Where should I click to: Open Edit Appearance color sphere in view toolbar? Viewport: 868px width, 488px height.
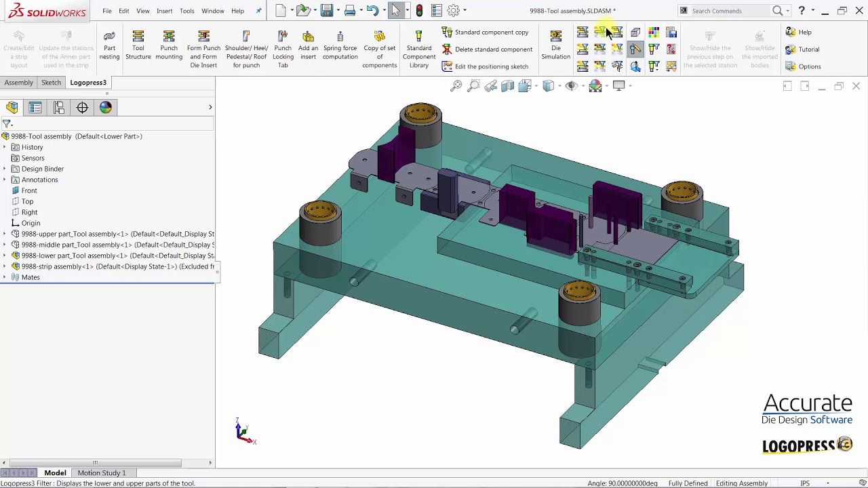(595, 85)
